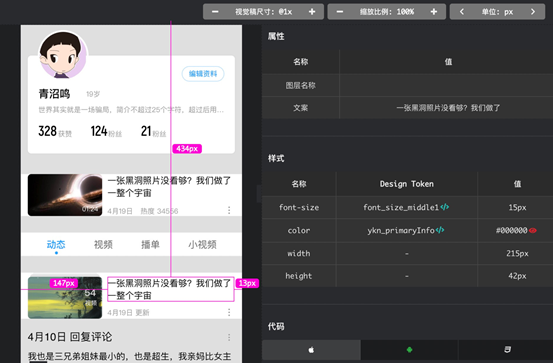The height and width of the screenshot is (363, 553).
Task: Switch to next unit with right chevron
Action: 533,12
